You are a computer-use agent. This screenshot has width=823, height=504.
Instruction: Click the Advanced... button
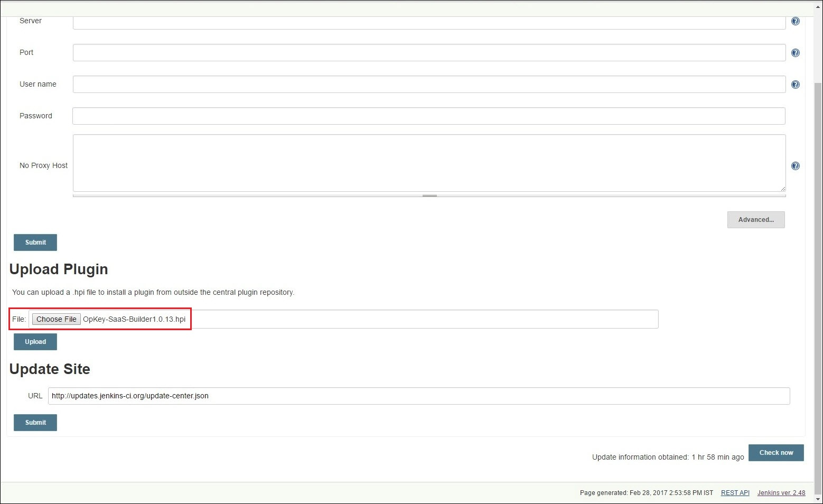756,220
